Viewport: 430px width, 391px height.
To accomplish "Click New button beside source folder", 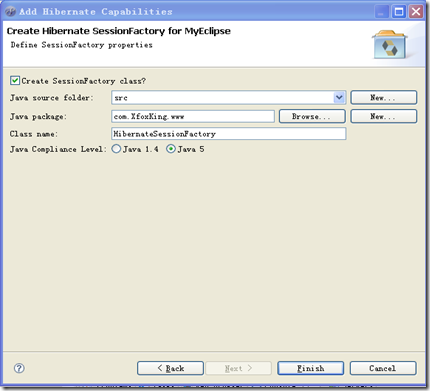I will (x=384, y=98).
